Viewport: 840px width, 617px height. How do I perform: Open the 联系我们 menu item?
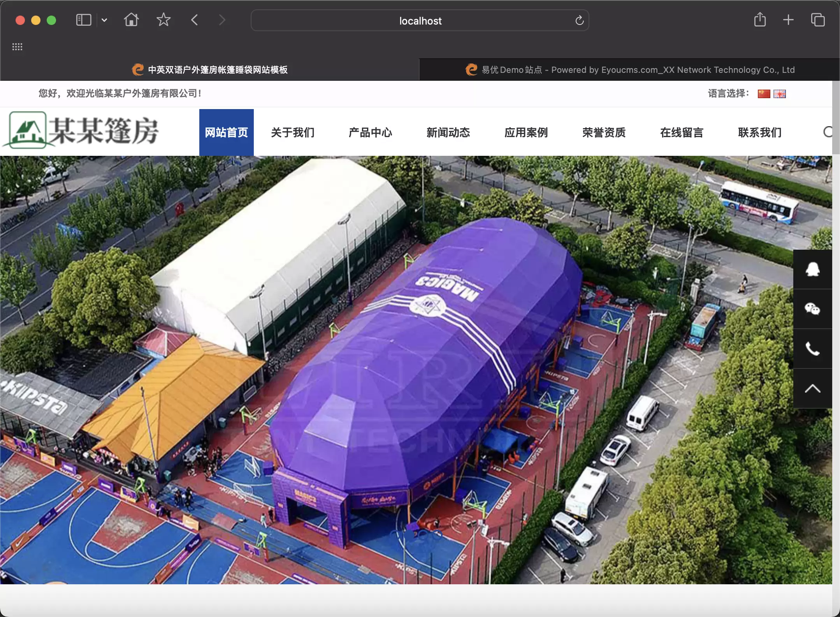pos(760,132)
